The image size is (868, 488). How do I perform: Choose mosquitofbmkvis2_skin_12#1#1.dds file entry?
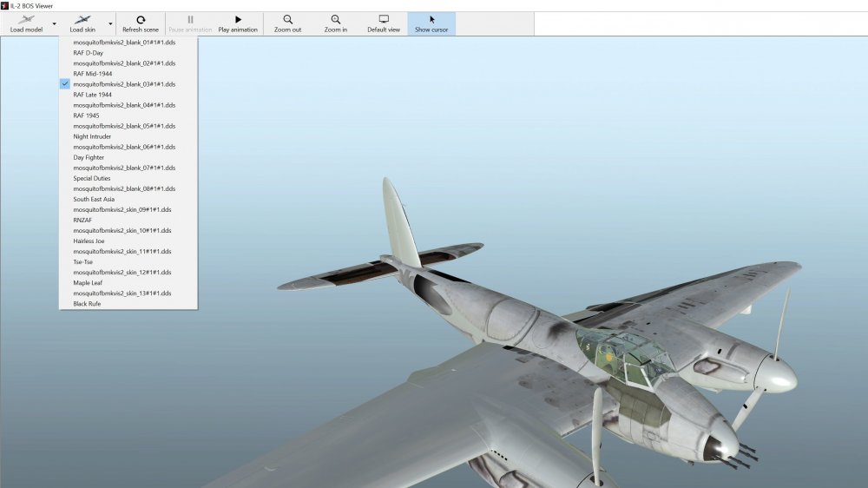pyautogui.click(x=122, y=273)
